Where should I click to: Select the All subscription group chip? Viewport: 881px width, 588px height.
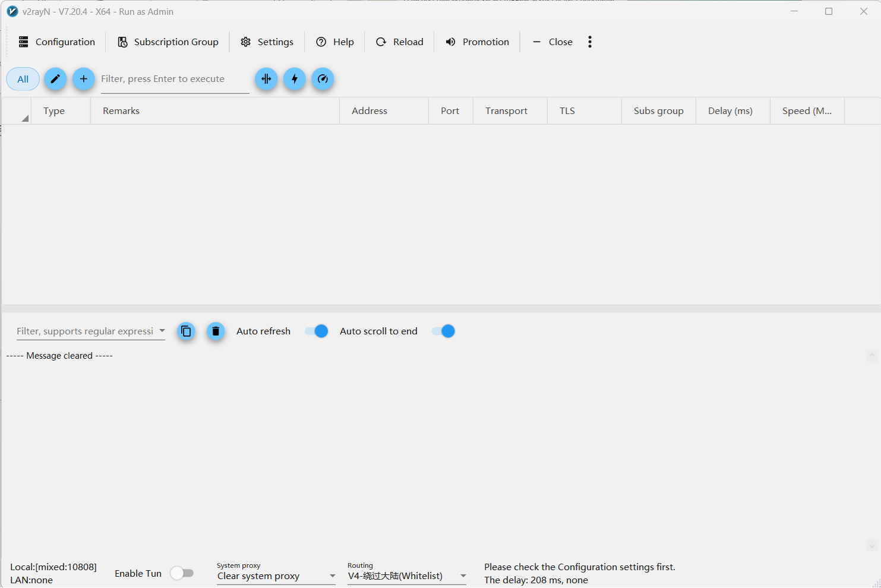tap(23, 79)
